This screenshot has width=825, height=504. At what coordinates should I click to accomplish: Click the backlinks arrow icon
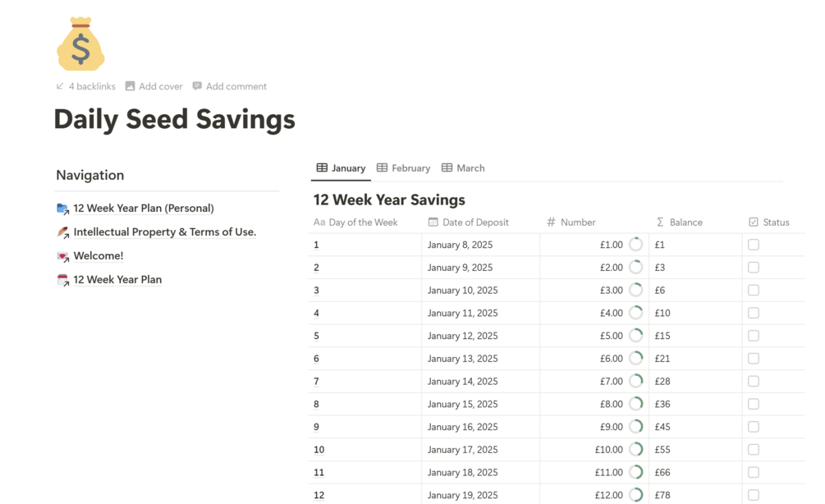(x=60, y=86)
